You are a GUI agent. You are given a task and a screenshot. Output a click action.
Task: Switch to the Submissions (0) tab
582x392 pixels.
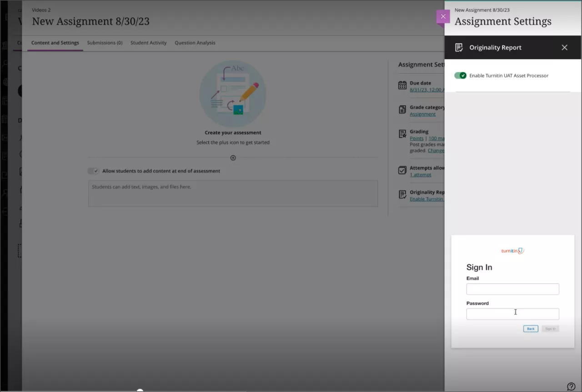[105, 43]
